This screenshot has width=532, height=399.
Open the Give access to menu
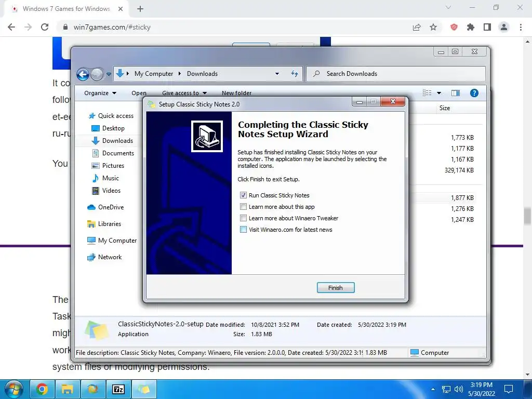coord(184,93)
